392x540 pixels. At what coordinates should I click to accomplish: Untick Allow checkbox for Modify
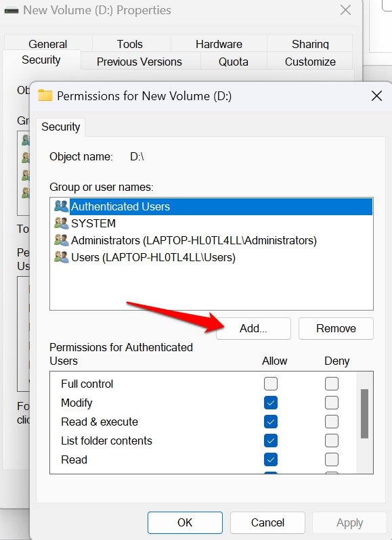tap(271, 403)
